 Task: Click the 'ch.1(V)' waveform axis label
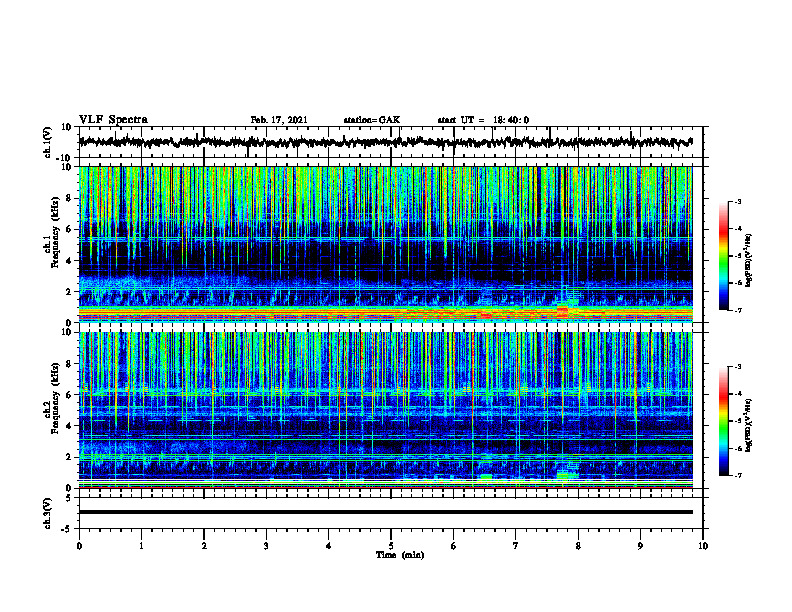[x=48, y=142]
